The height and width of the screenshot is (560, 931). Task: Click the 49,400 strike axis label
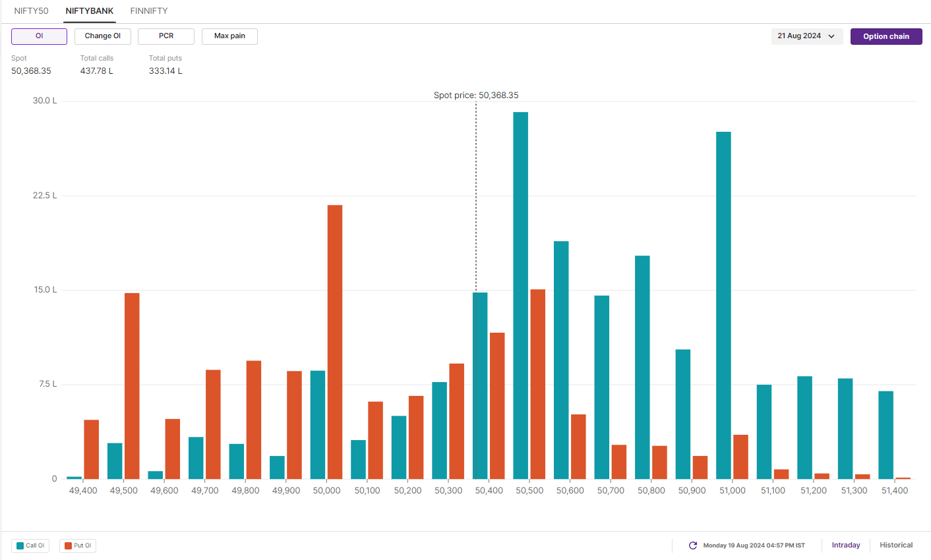coord(83,491)
